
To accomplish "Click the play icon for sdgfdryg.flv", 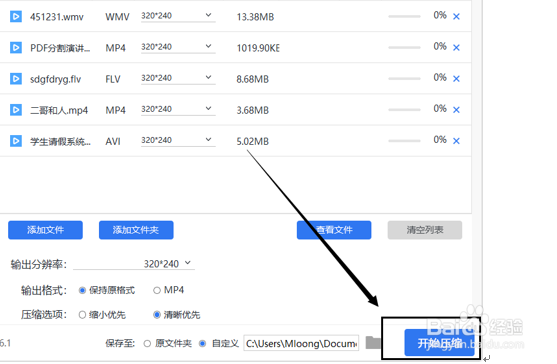I will click(16, 78).
